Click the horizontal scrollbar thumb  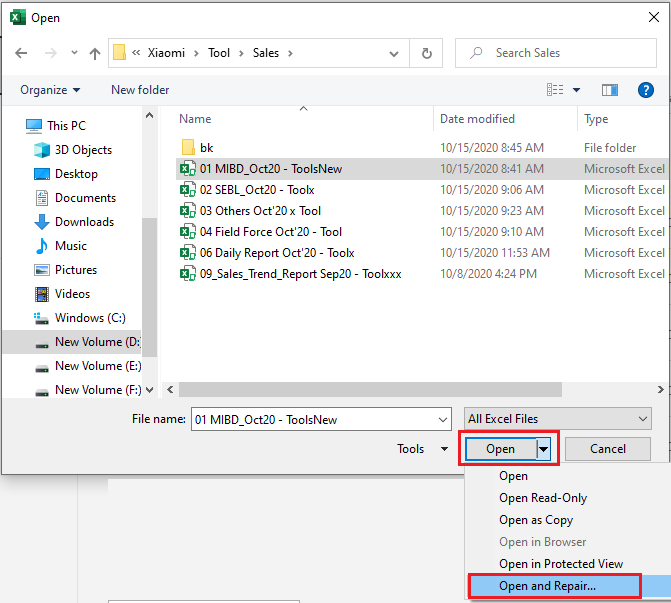(370, 389)
